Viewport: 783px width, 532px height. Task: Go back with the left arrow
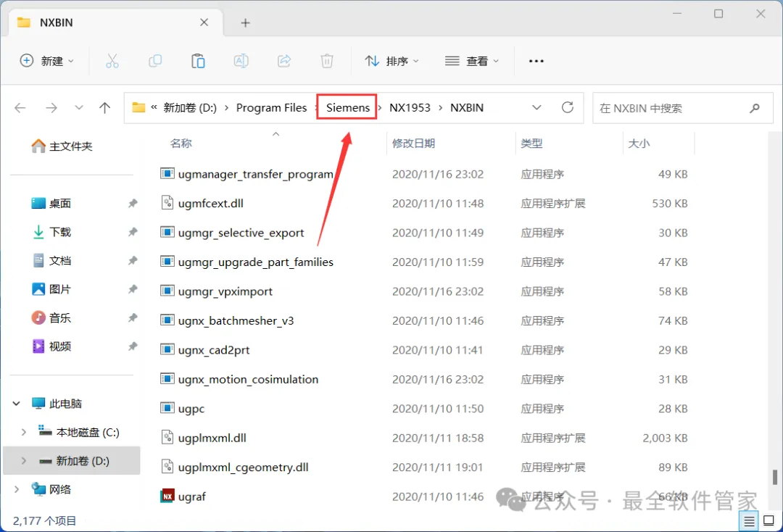pyautogui.click(x=20, y=108)
